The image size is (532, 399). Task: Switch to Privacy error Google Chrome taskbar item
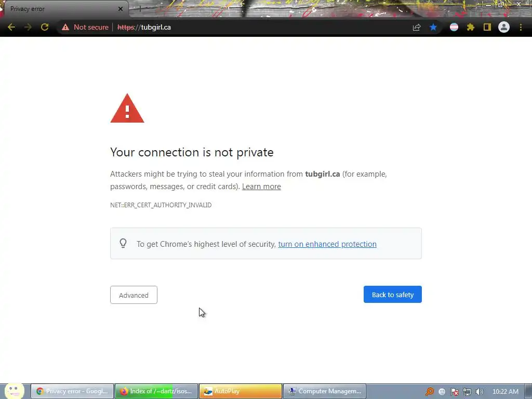click(x=72, y=391)
